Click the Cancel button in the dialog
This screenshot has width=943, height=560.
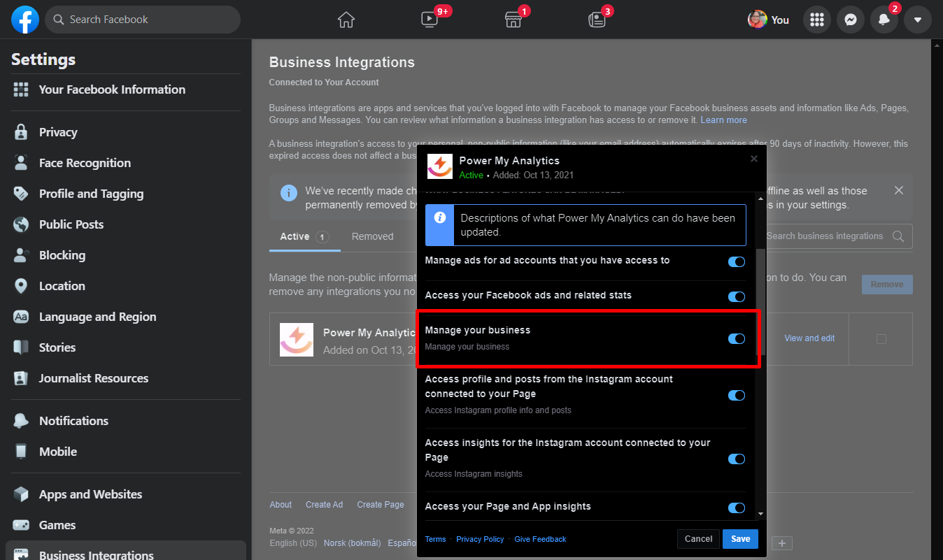click(x=698, y=538)
